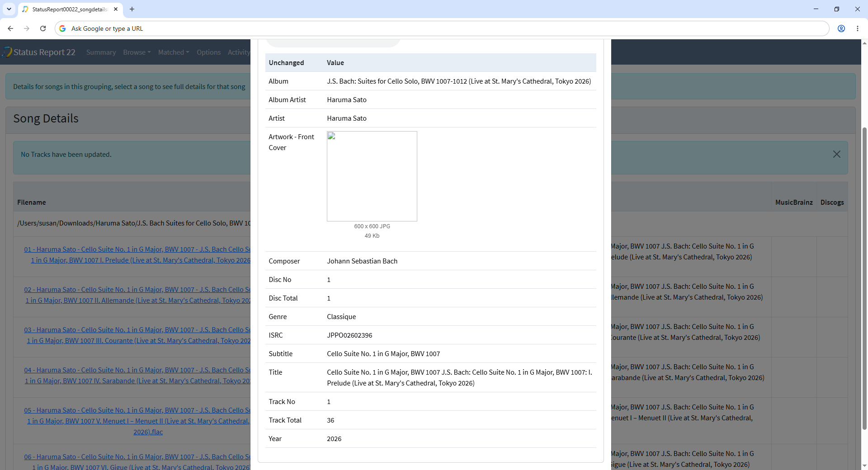This screenshot has width=868, height=470.
Task: Click the Discogs column header
Action: coord(832,202)
